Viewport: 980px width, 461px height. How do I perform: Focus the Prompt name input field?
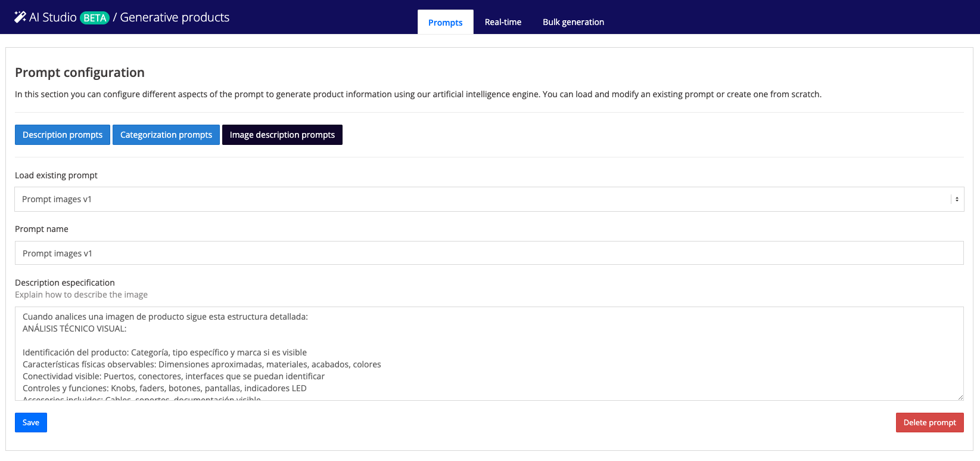[x=489, y=253]
